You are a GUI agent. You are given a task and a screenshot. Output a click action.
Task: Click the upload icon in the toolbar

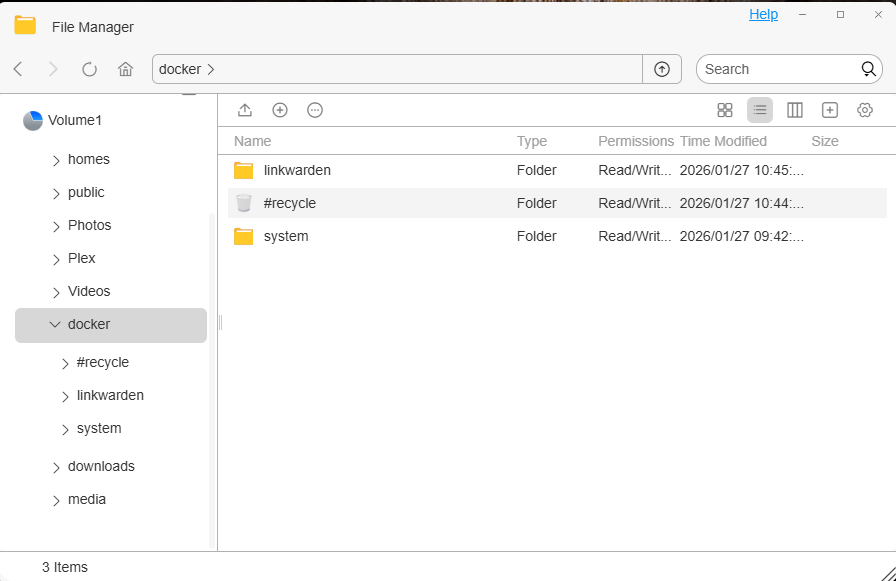(245, 110)
